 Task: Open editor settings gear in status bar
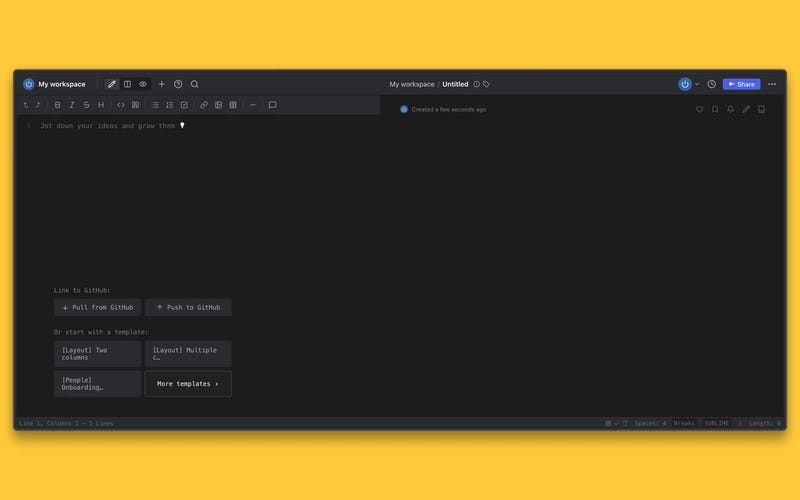[608, 423]
